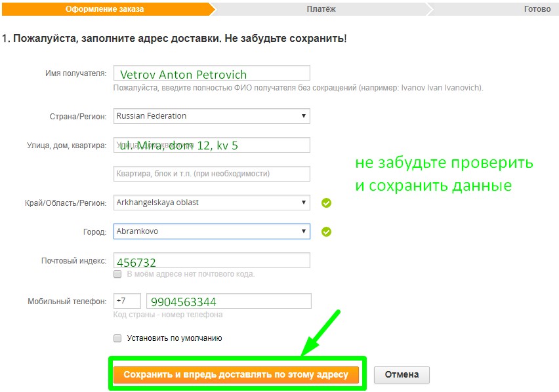This screenshot has height=392, width=559.
Task: Click the green checkmark beside Край/Область/Регион
Action: [326, 203]
